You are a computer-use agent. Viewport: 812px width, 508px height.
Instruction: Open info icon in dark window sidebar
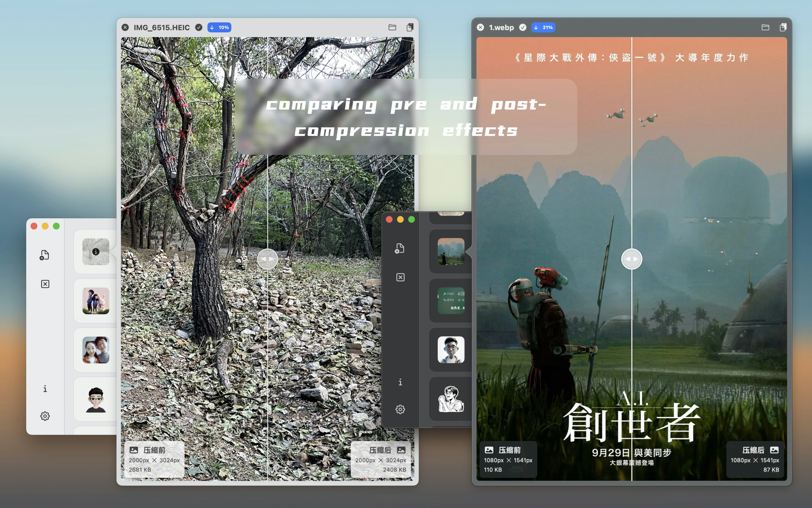[x=400, y=382]
